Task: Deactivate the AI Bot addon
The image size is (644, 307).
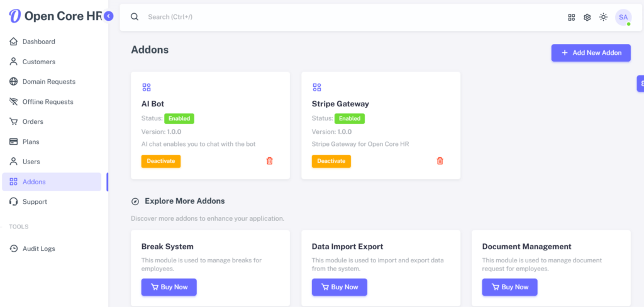Action: click(161, 161)
